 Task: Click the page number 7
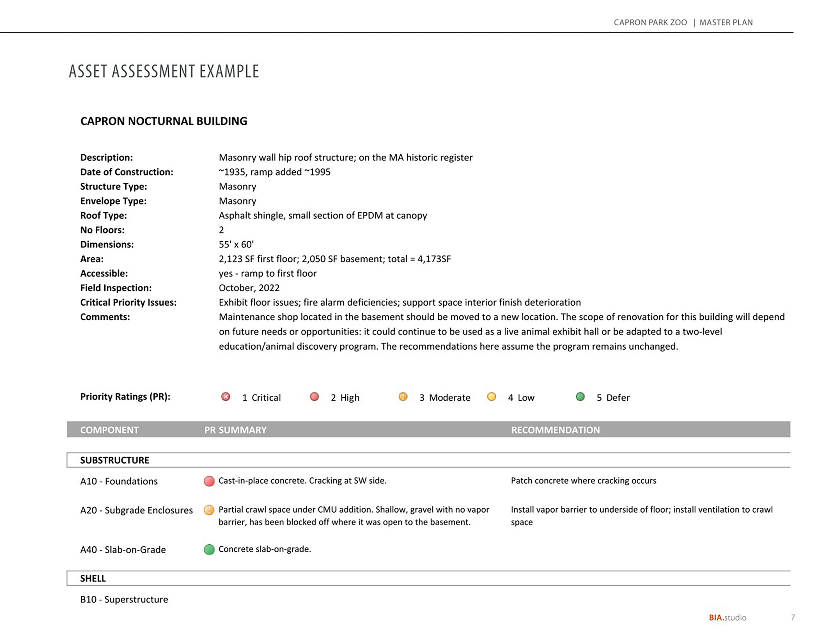[x=793, y=617]
